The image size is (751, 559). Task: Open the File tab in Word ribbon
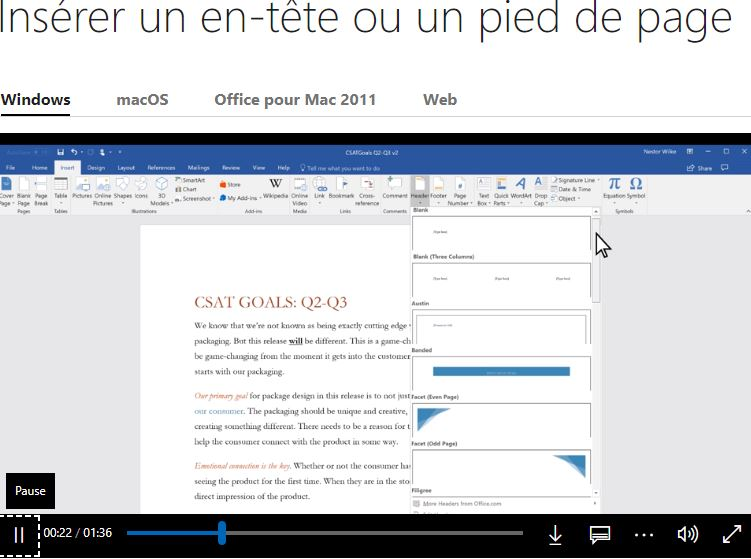[11, 168]
